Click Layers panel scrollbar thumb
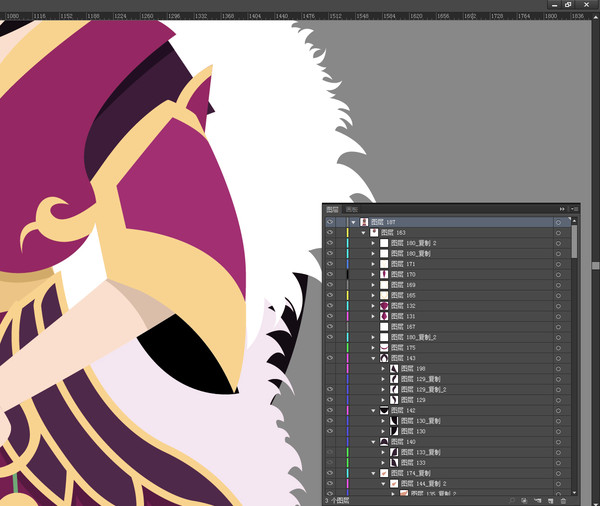Image resolution: width=600 pixels, height=506 pixels. 574,241
